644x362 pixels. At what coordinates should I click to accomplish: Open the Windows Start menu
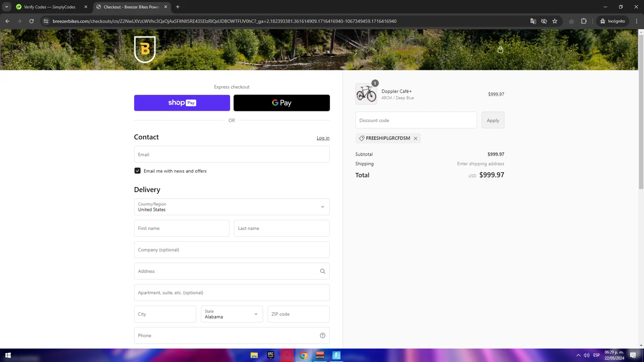tap(8, 355)
